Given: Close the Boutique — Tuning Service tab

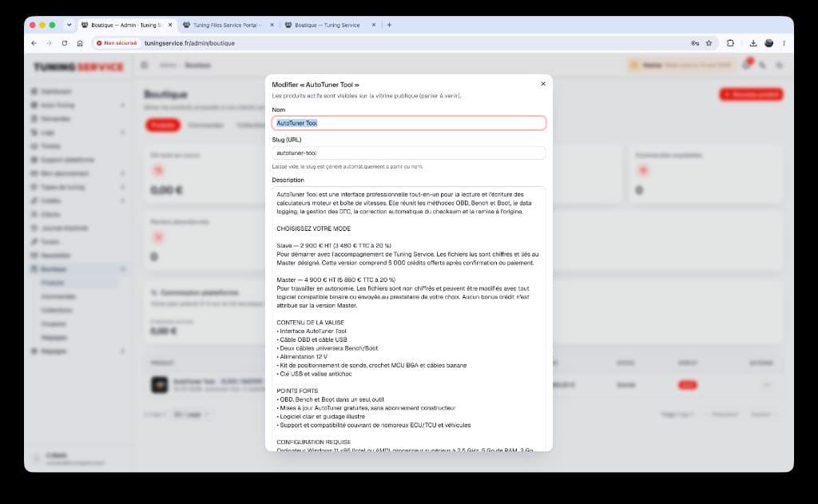Looking at the screenshot, I should pyautogui.click(x=374, y=25).
